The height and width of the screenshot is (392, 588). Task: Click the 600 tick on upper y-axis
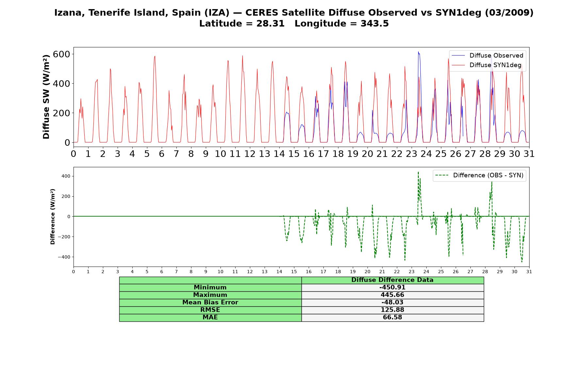61,54
